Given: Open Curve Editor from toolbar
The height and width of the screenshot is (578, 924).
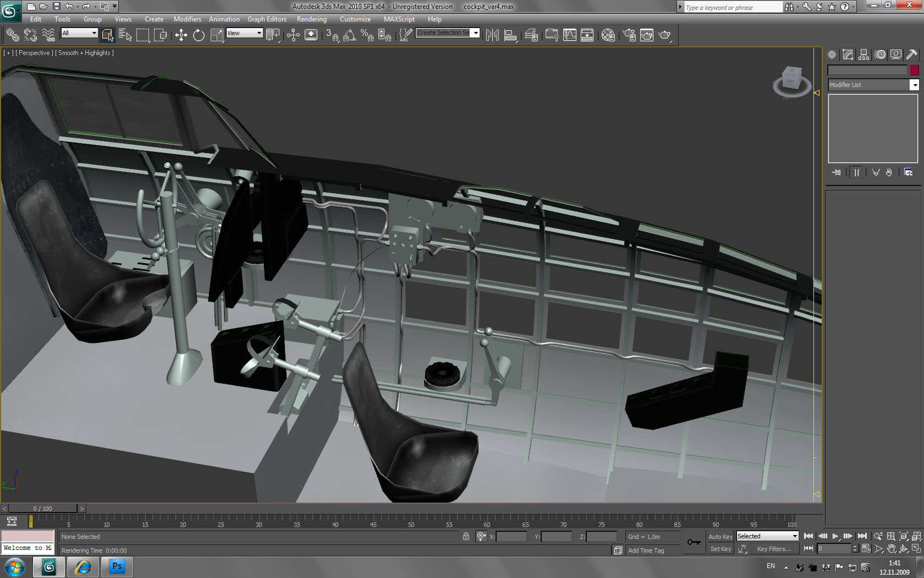Looking at the screenshot, I should tap(570, 35).
